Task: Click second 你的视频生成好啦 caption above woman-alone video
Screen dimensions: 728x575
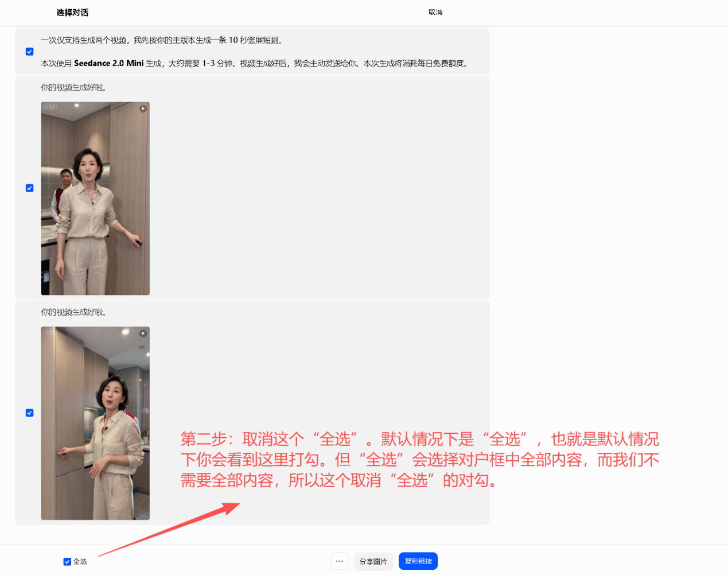Action: coord(73,312)
